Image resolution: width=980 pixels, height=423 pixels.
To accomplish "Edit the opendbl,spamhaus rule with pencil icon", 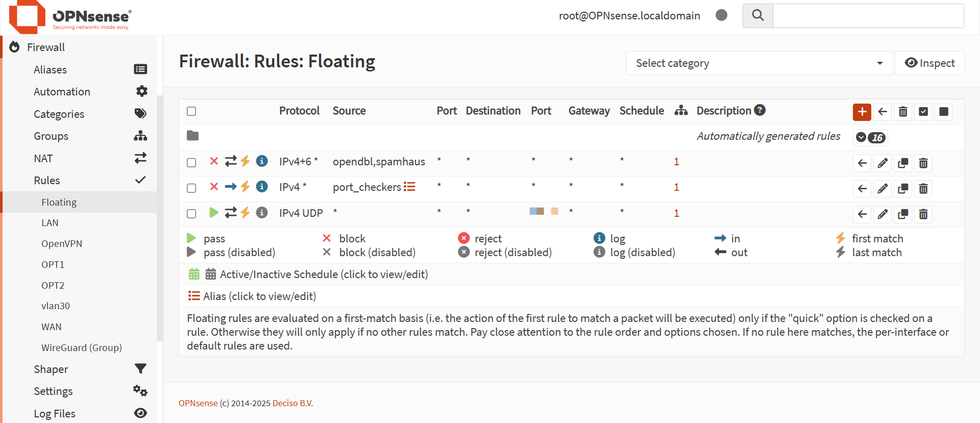I will pos(882,163).
